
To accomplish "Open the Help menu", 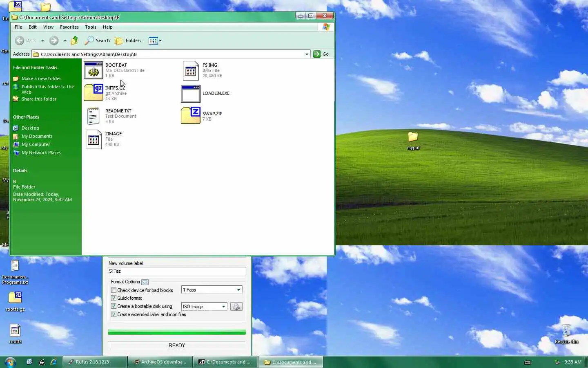I will (x=108, y=27).
